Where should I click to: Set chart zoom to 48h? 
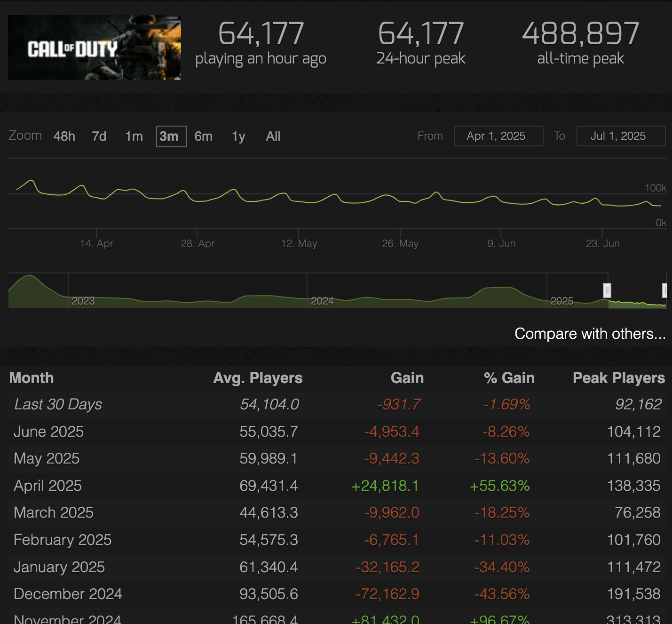click(x=64, y=136)
